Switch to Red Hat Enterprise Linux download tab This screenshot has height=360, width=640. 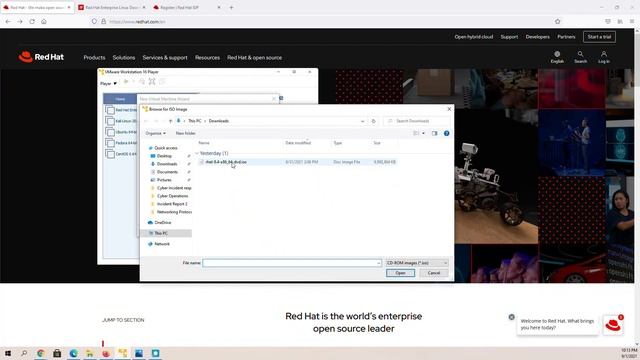click(110, 7)
